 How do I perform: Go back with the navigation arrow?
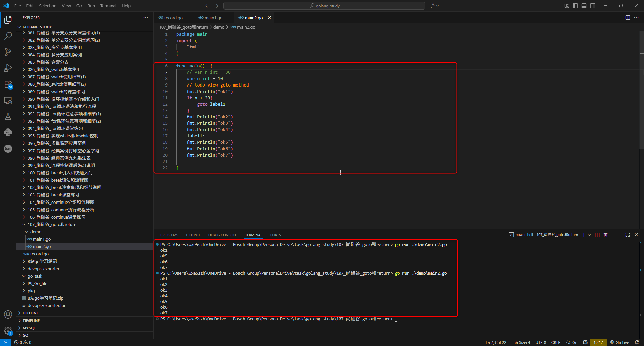tap(207, 6)
